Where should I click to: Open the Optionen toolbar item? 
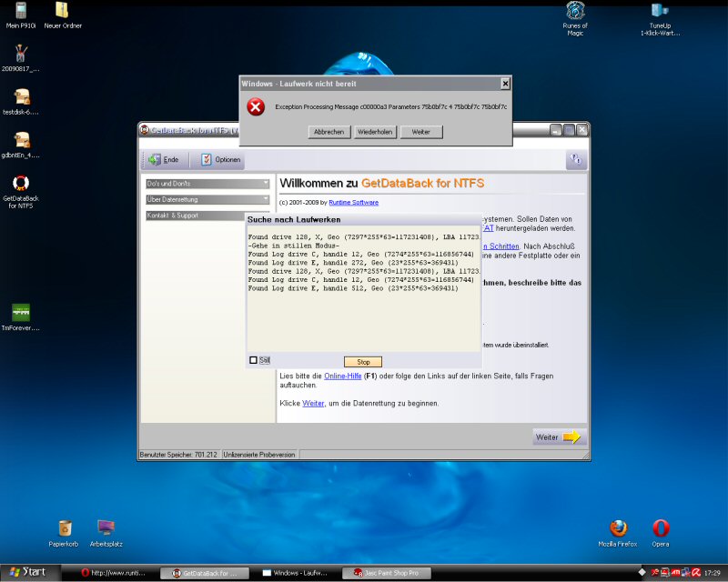(221, 160)
